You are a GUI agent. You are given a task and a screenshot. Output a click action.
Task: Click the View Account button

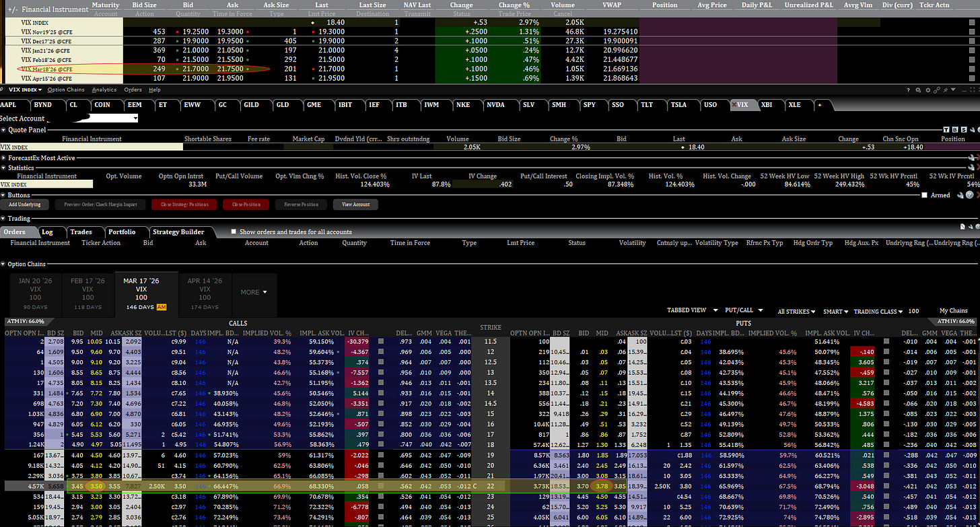click(355, 205)
